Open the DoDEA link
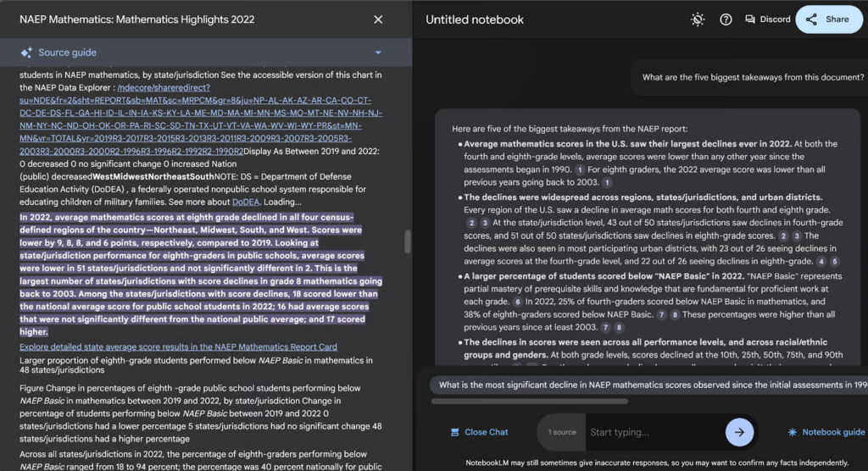Image resolution: width=868 pixels, height=471 pixels. (246, 202)
